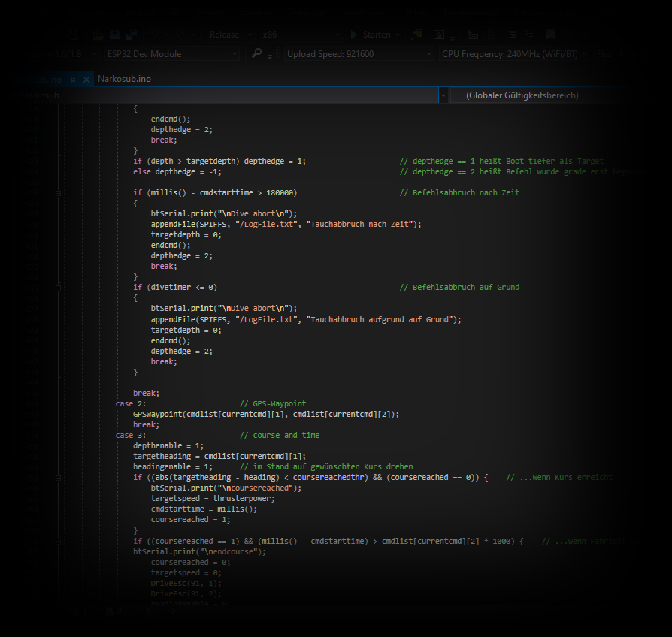The width and height of the screenshot is (672, 637).
Task: Collapse the code fold next to the millis() if-block
Action: click(x=58, y=194)
